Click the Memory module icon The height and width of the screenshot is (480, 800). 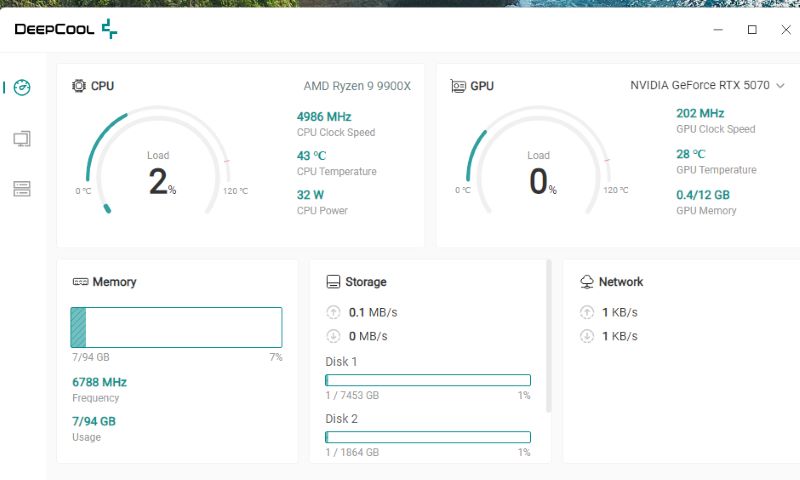(x=80, y=282)
